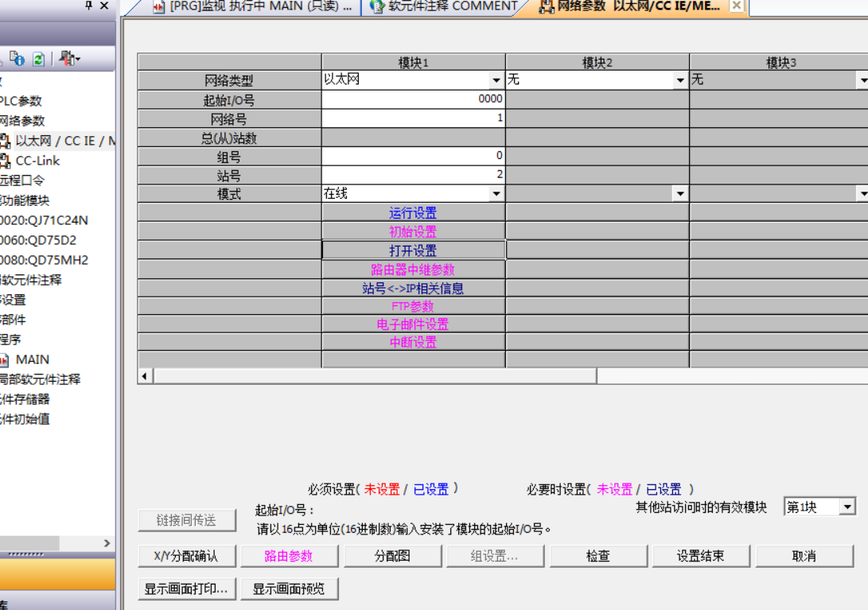Screen dimensions: 868x610
Task: Expand the mode dropdown showing 在线
Action: (496, 194)
